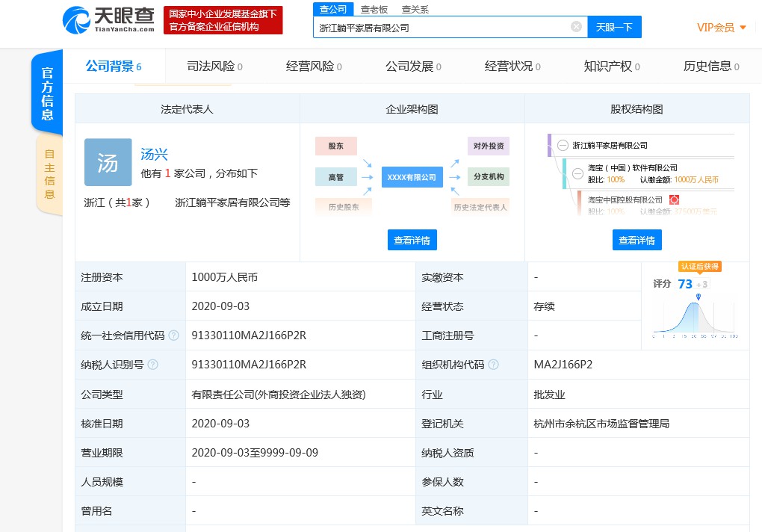The height and width of the screenshot is (532, 762).
Task: Open legal representative 汤兴's profile link
Action: tap(154, 155)
